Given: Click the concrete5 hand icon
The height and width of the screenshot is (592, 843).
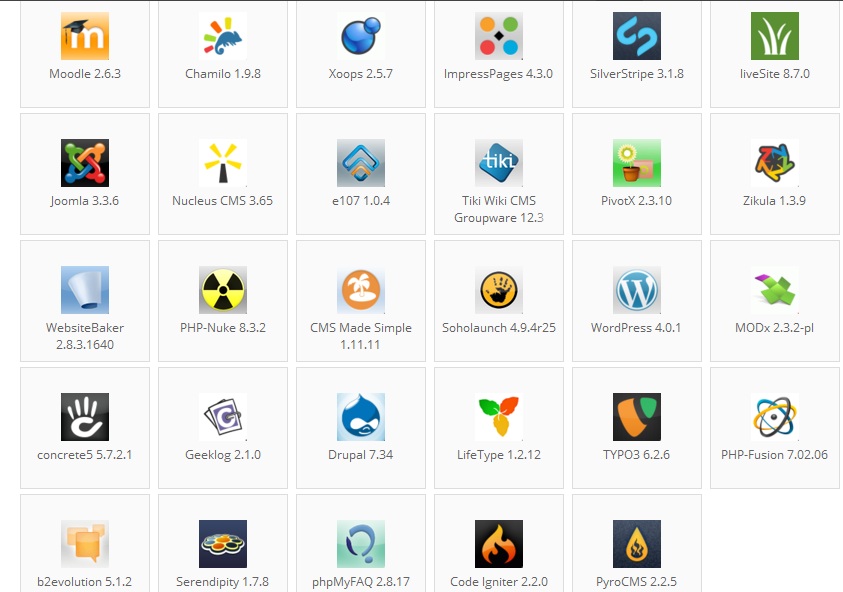Looking at the screenshot, I should [85, 417].
